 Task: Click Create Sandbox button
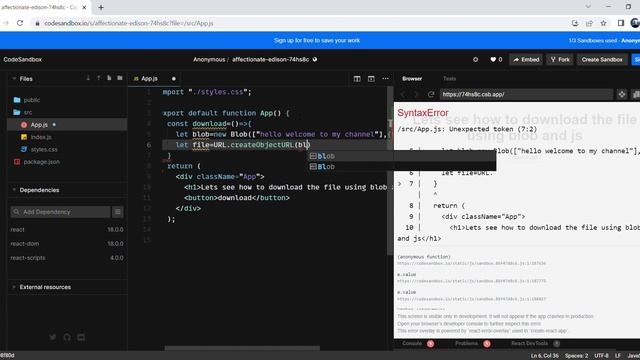(x=602, y=60)
